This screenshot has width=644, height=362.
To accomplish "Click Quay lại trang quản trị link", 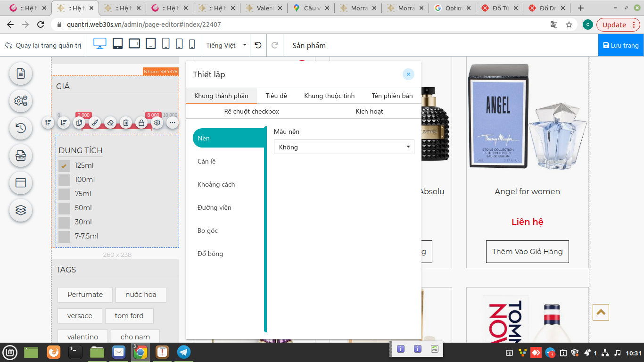I will coord(43,45).
